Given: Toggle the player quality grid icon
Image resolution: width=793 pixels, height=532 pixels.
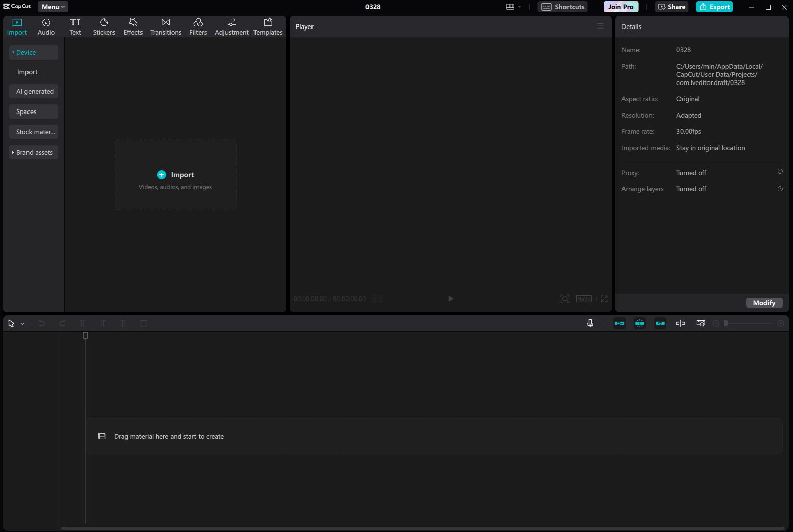Looking at the screenshot, I should click(377, 299).
